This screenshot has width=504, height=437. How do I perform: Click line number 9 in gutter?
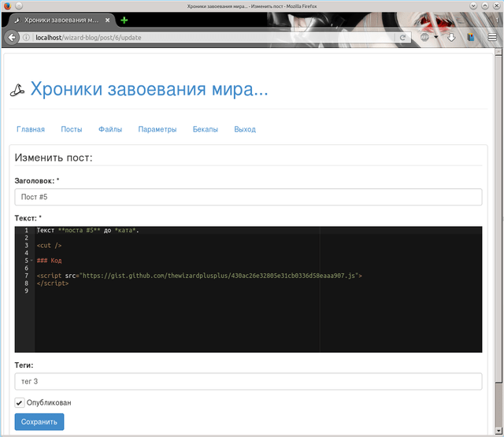pyautogui.click(x=27, y=291)
